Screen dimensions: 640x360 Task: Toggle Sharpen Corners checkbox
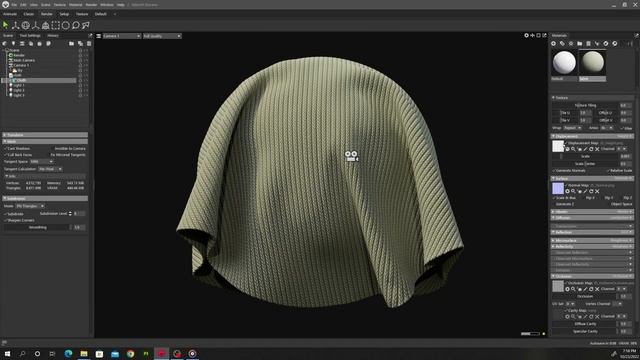pos(6,220)
